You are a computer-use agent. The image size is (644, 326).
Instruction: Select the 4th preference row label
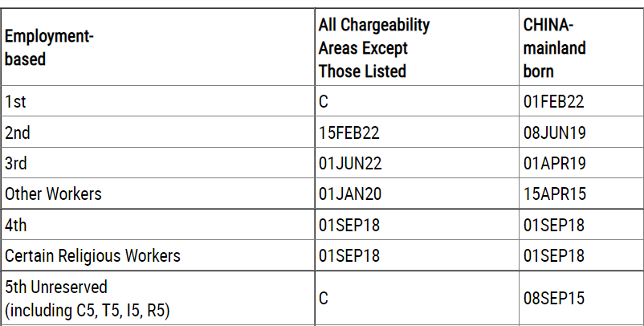[x=15, y=225]
